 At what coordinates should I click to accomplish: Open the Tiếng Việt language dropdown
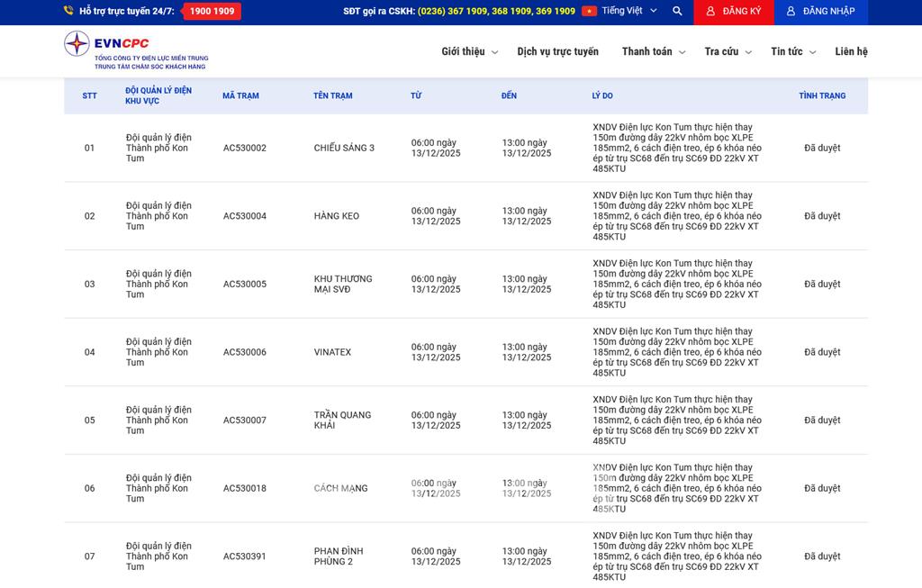click(628, 12)
